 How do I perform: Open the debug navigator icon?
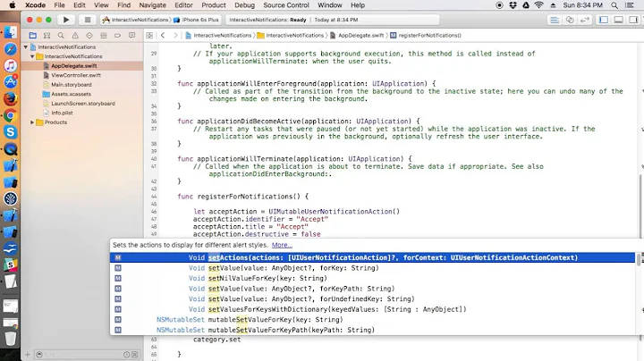point(104,36)
